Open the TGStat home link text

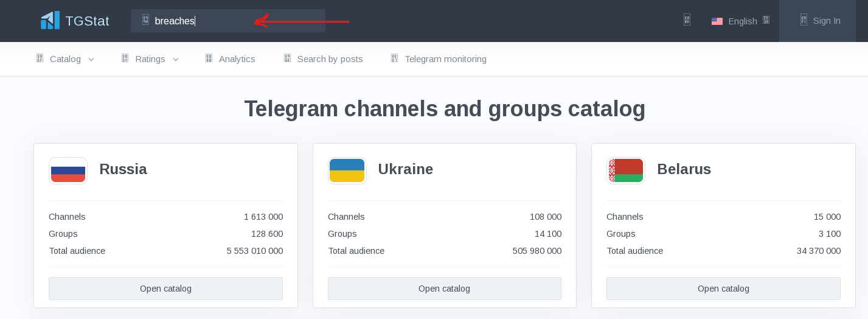pyautogui.click(x=87, y=21)
